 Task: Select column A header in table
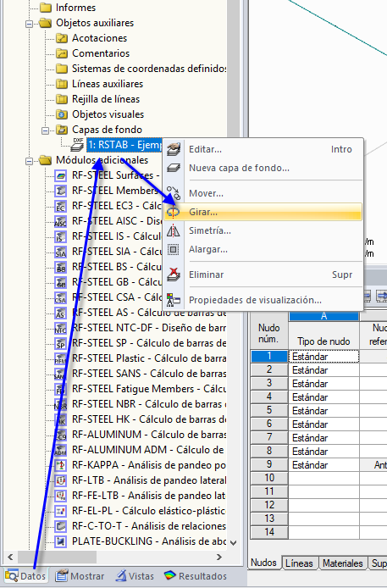(x=323, y=316)
